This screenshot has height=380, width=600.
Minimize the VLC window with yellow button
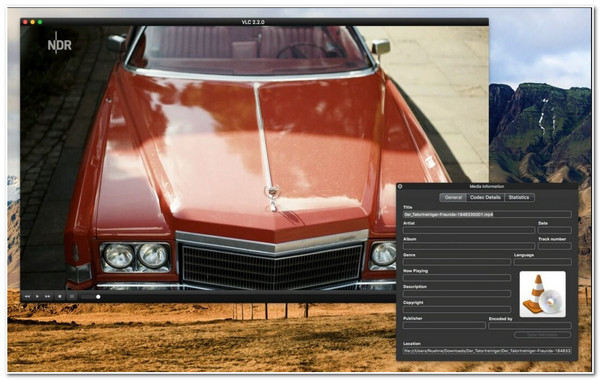tap(33, 22)
